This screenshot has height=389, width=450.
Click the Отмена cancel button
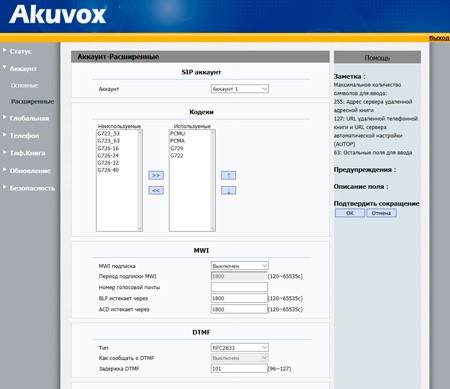[x=381, y=213]
